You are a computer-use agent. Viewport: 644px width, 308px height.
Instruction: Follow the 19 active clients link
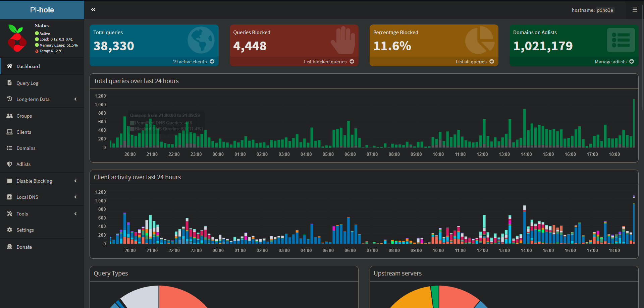coord(154,61)
